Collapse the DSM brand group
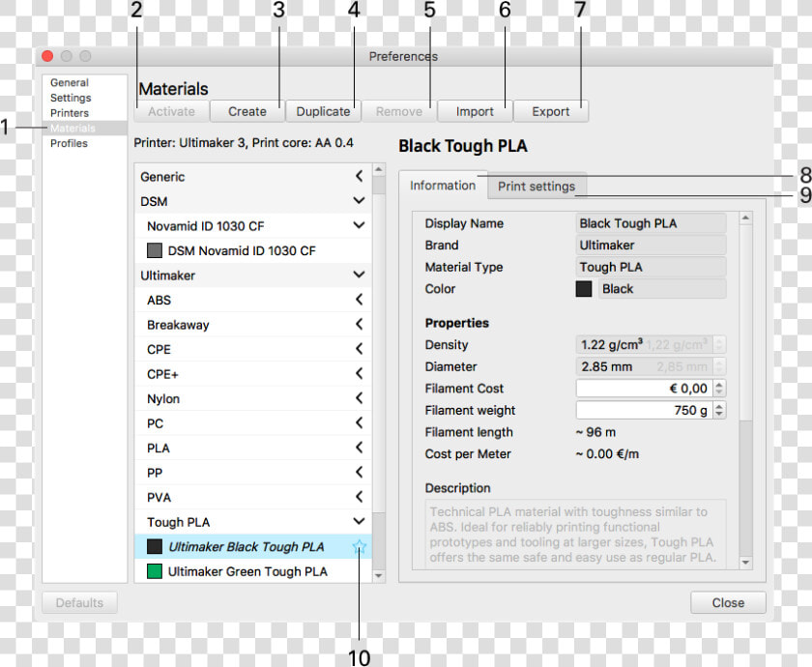 pyautogui.click(x=359, y=200)
